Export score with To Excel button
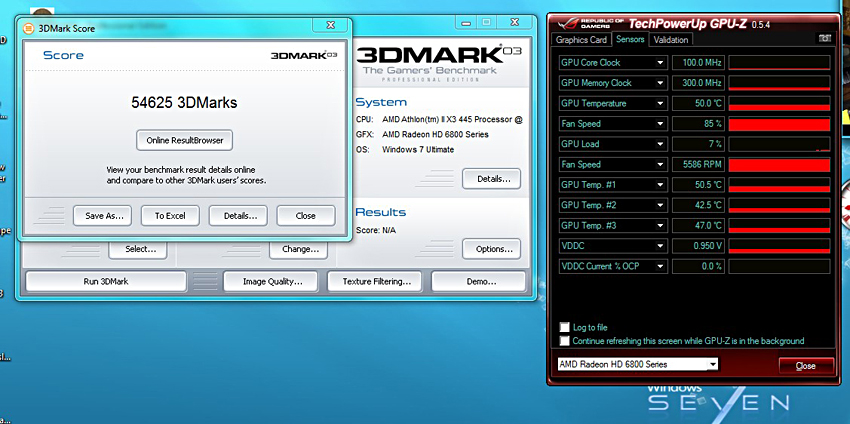The image size is (850, 424). [170, 216]
